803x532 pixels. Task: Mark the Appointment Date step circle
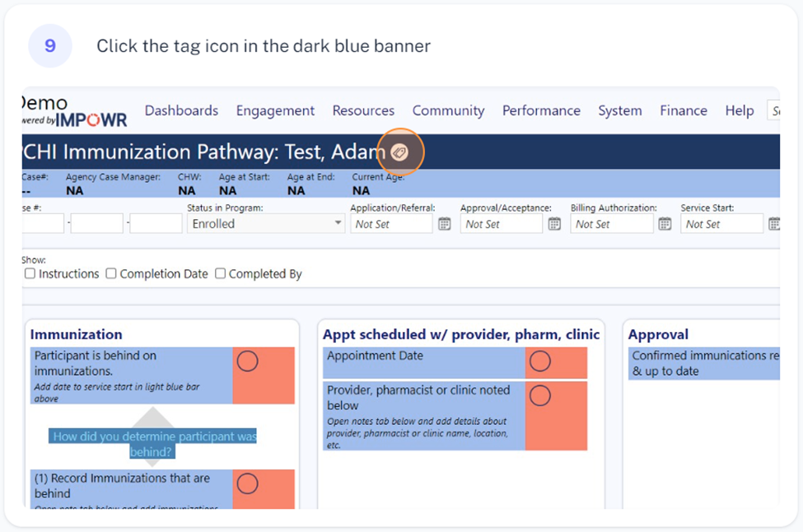[x=539, y=361]
